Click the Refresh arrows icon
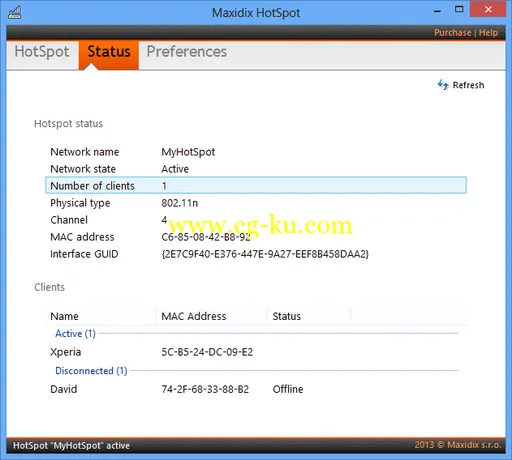The image size is (512, 460). (443, 85)
